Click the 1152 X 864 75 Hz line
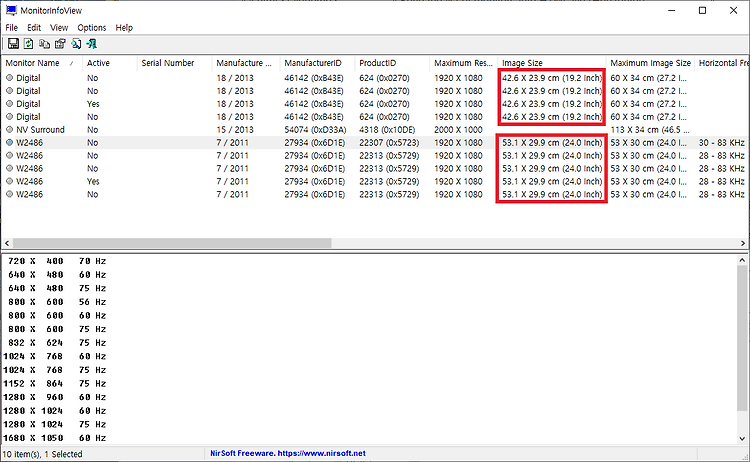Screen dimensions: 750x462 pos(55,384)
